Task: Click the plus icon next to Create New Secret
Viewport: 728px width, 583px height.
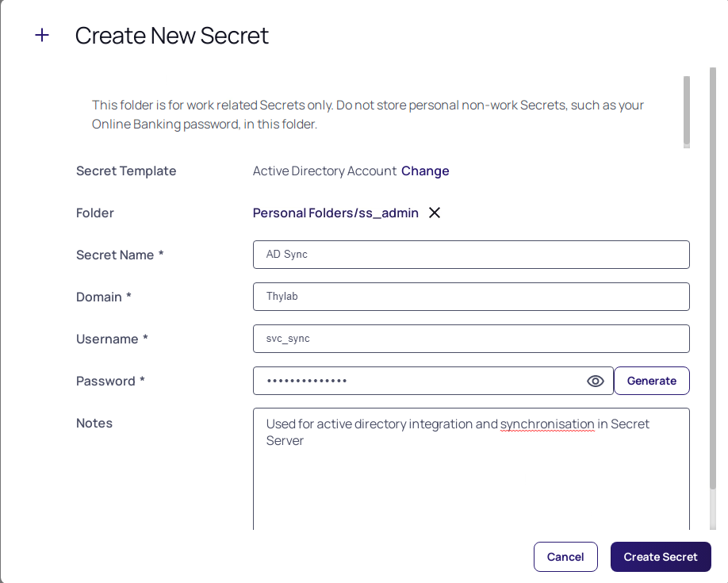Action: pyautogui.click(x=41, y=35)
